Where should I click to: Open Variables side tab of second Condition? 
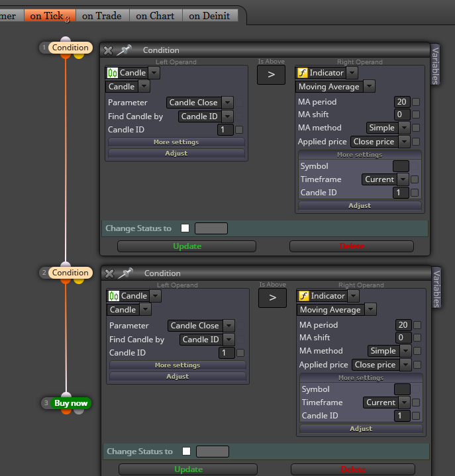coord(436,288)
